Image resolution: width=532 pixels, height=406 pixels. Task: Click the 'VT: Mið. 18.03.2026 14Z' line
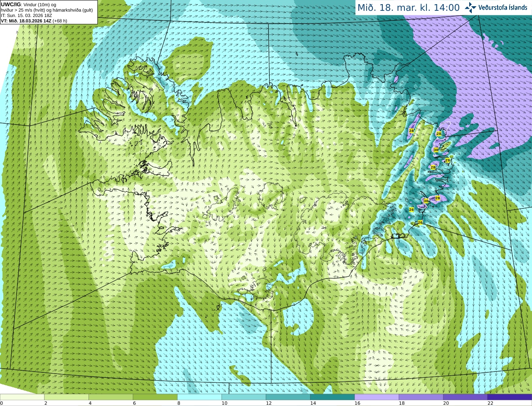[26, 21]
